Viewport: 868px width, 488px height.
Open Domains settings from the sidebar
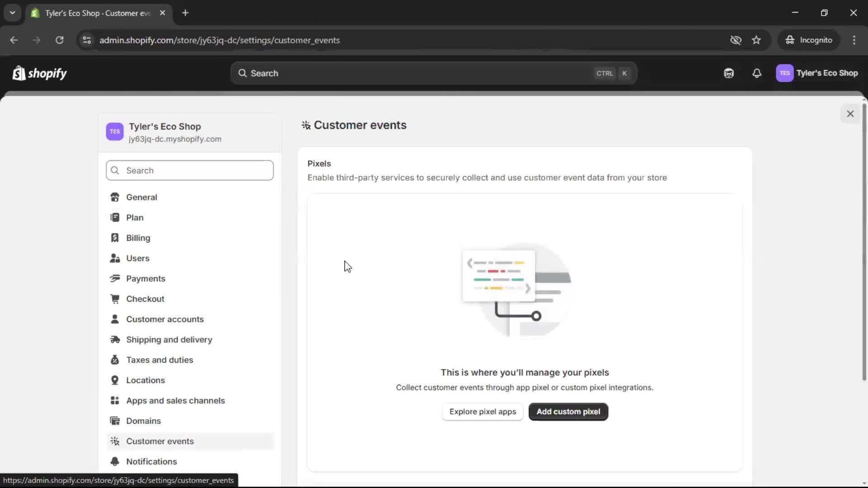tap(143, 421)
